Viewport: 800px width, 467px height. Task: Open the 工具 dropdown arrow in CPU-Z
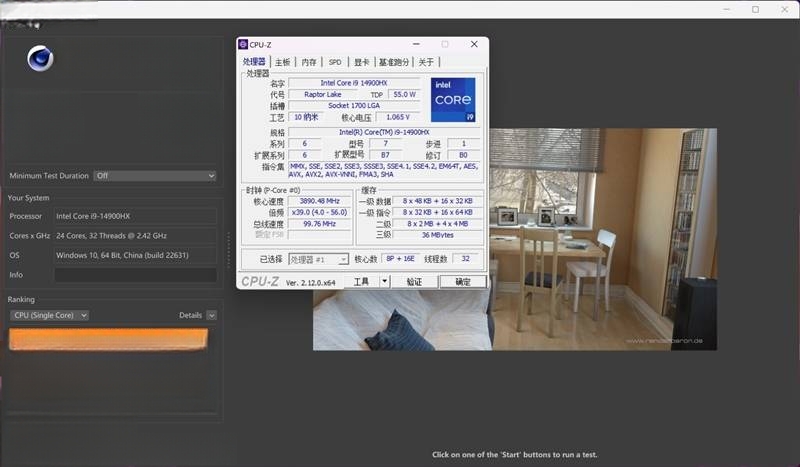(385, 281)
